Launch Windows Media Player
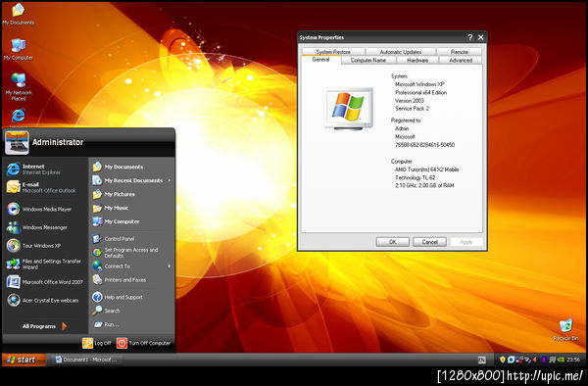Viewport: 588px width, 386px height. click(x=45, y=209)
